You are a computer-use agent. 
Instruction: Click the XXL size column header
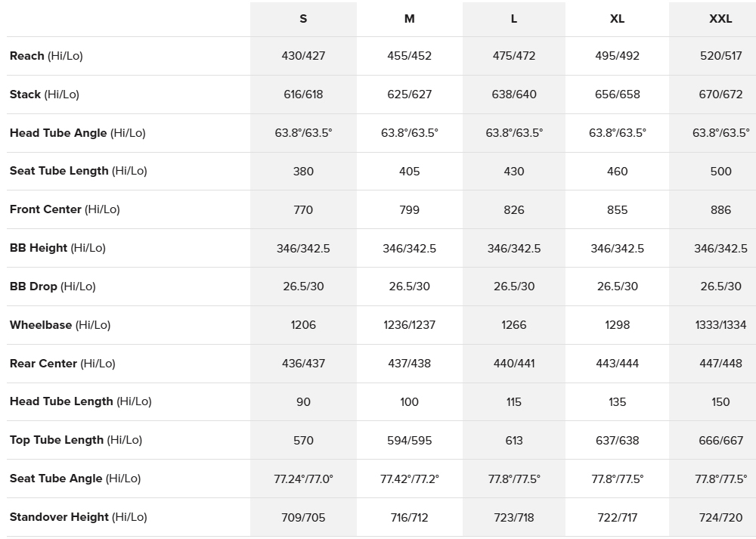[x=720, y=19]
